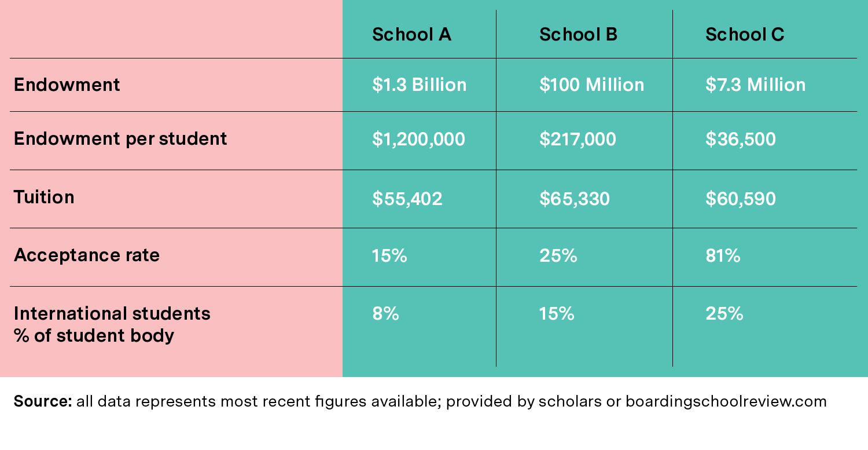Select School A's $55,402 tuition value

(x=407, y=199)
